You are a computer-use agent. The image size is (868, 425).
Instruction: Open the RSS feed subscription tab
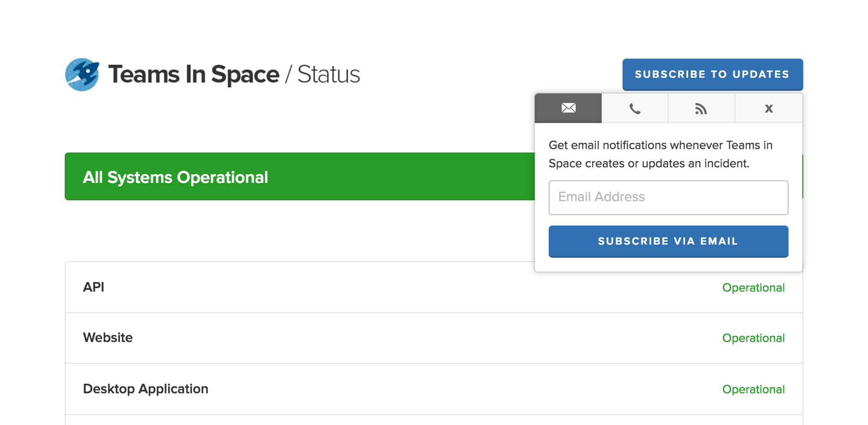701,109
